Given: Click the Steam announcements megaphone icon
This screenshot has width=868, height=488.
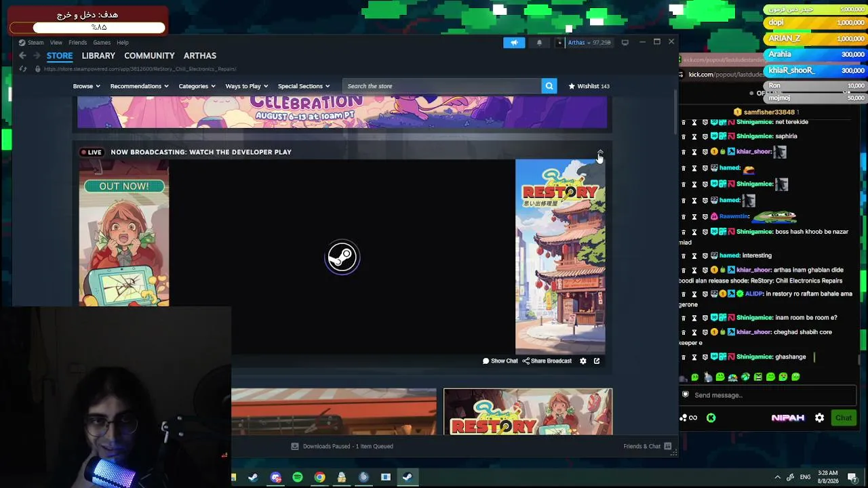Looking at the screenshot, I should coord(514,43).
